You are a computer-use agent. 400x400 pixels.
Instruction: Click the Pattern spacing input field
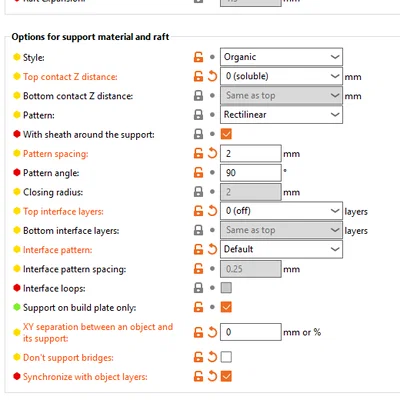[x=251, y=153]
